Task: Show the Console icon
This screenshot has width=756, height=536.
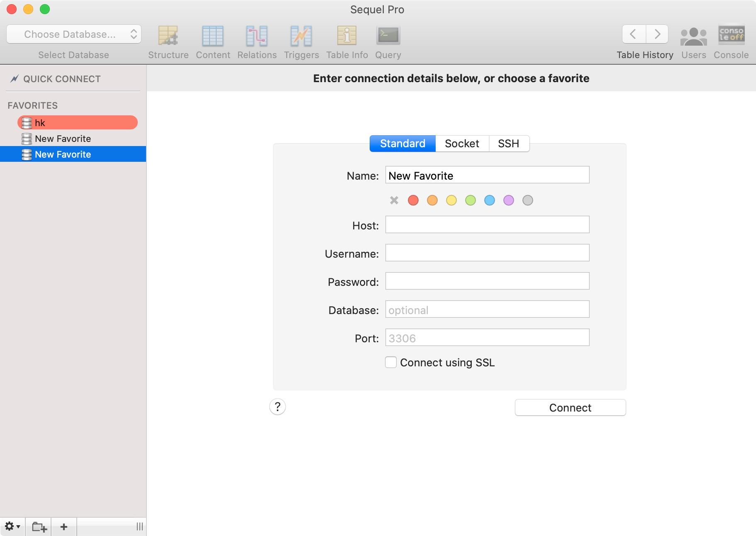Action: tap(731, 34)
